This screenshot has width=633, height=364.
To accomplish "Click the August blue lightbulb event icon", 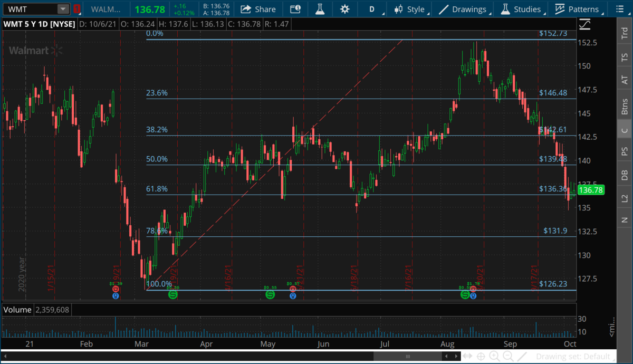I will [473, 296].
